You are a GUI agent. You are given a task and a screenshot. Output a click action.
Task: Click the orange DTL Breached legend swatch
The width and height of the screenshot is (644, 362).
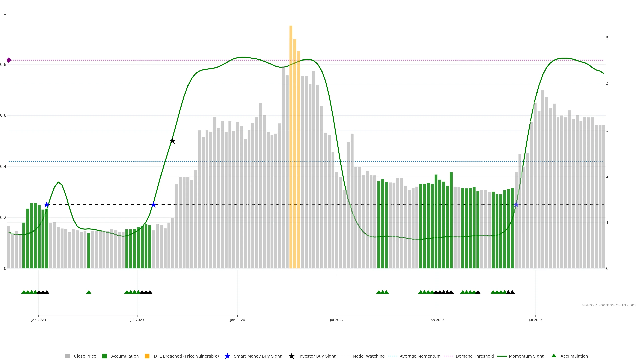147,356
